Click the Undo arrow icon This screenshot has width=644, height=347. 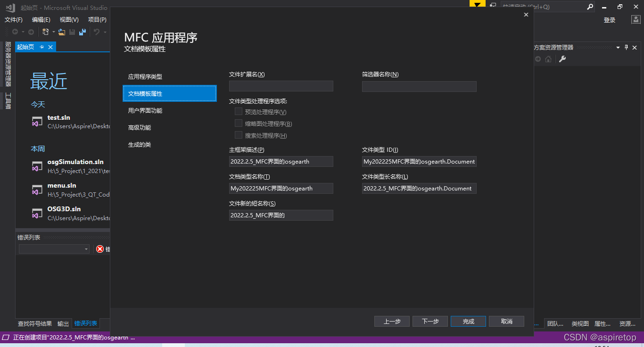point(97,32)
